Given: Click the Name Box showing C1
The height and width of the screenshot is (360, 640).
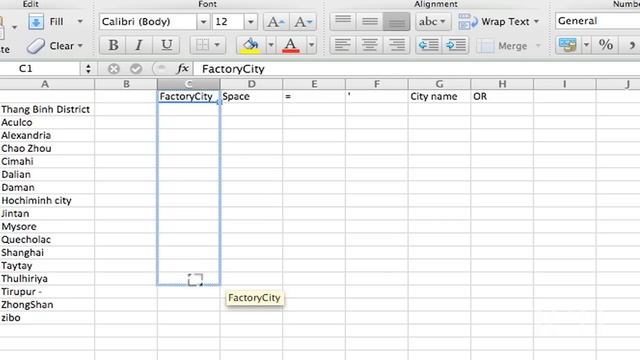Looking at the screenshot, I should click(x=40, y=69).
